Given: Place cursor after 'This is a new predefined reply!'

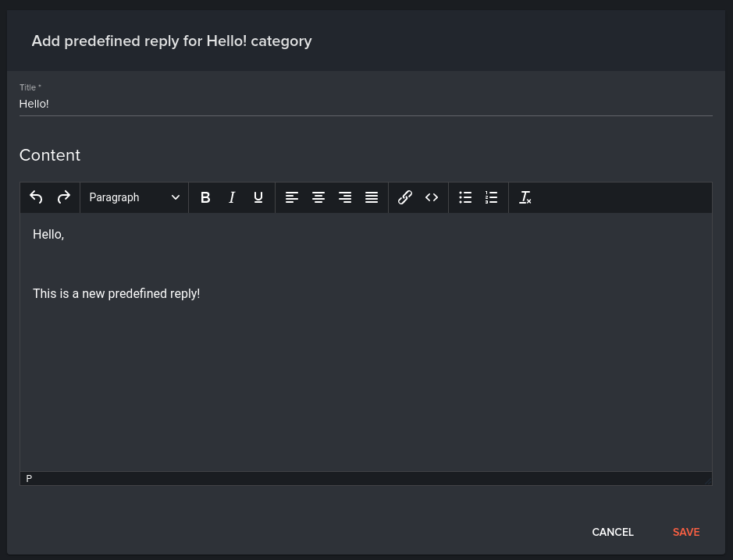Looking at the screenshot, I should [x=201, y=294].
